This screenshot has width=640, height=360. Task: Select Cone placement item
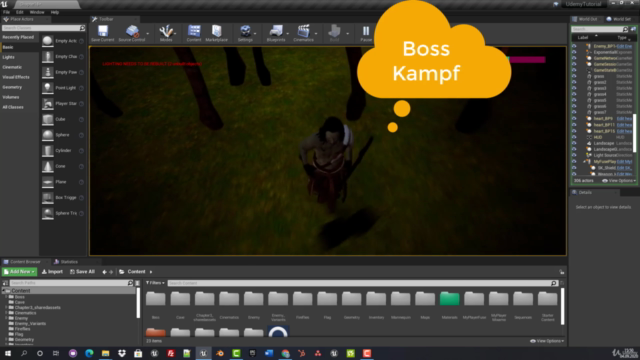pyautogui.click(x=62, y=166)
